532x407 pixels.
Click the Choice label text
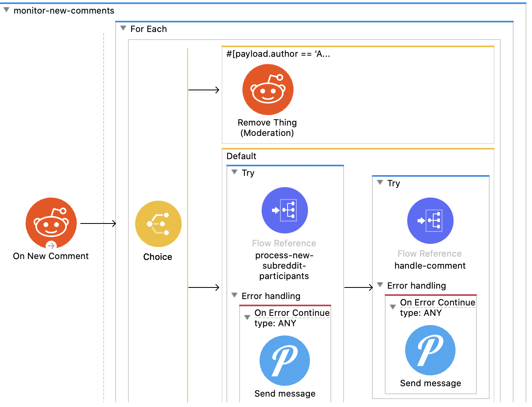coord(158,257)
